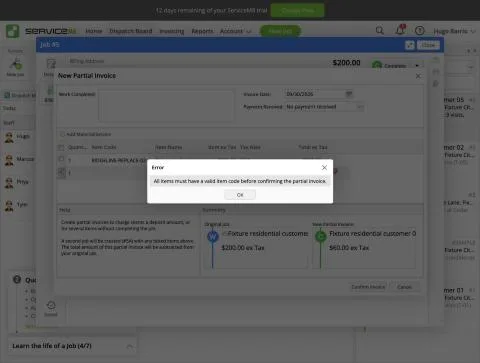Click the question mark icon beside the Qu… heading

click(x=17, y=279)
